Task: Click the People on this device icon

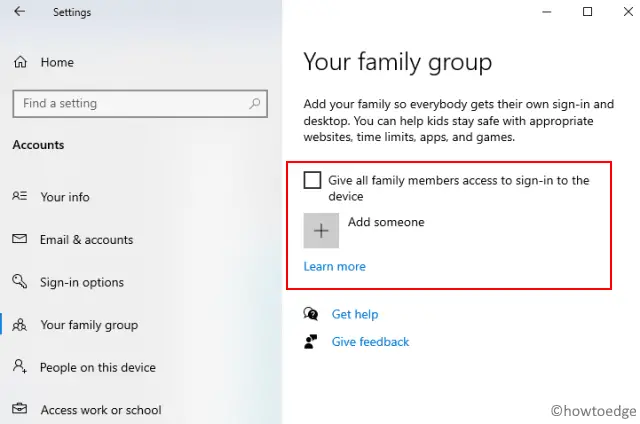Action: pyautogui.click(x=19, y=366)
